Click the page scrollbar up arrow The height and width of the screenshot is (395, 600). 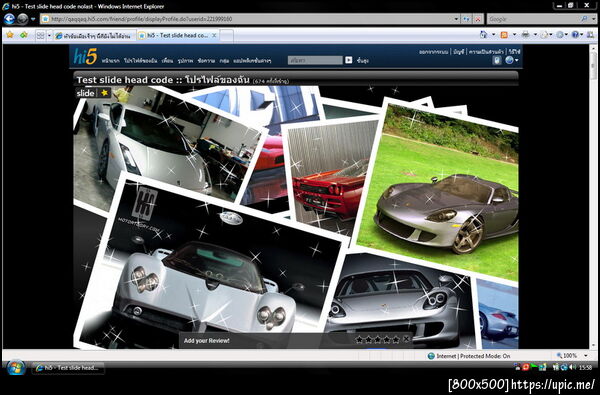(593, 48)
